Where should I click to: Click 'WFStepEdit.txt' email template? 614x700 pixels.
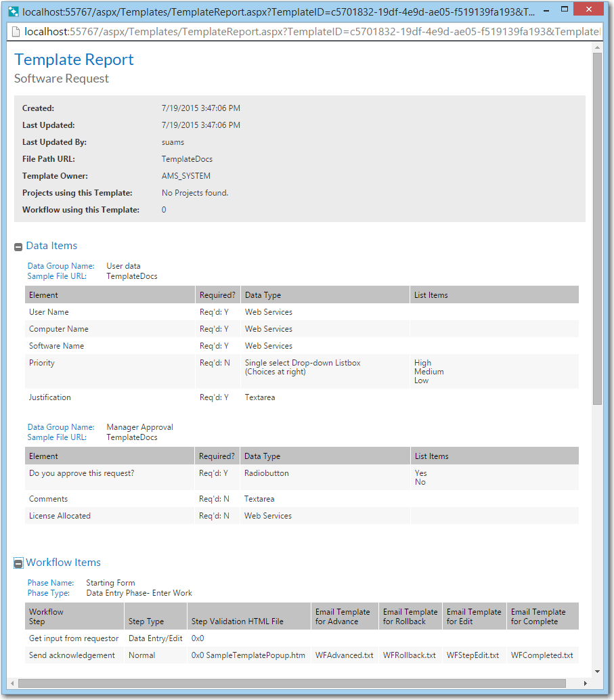(x=473, y=655)
